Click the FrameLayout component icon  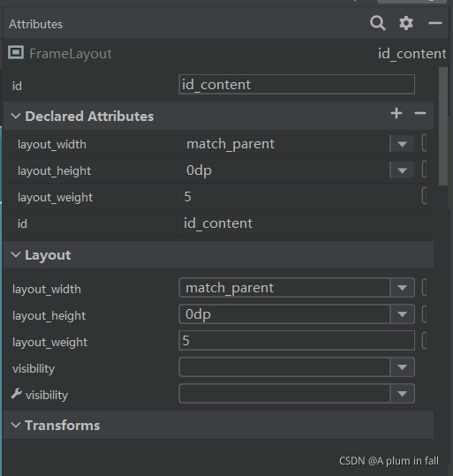point(16,53)
